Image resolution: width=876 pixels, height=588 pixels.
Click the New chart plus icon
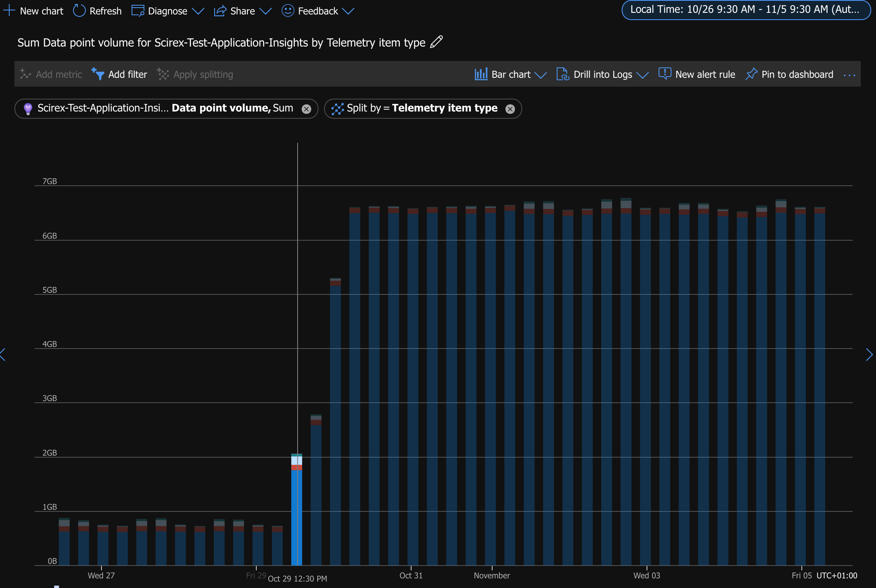[x=9, y=11]
